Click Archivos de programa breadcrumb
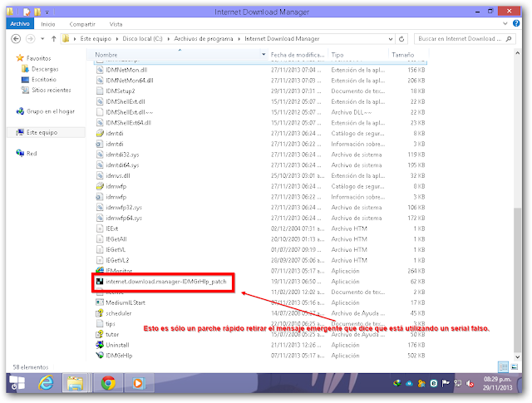Viewport: 532px width, 403px height. point(204,39)
